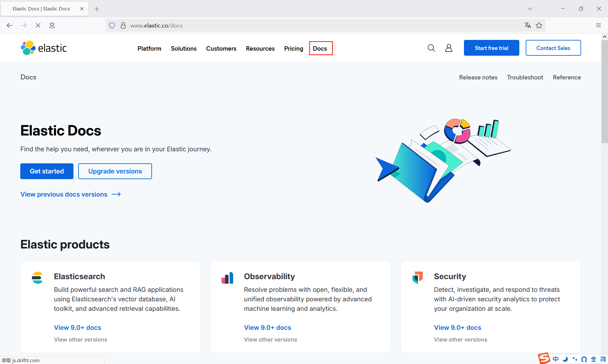Click the translate page icon in address bar
Image resolution: width=608 pixels, height=364 pixels.
click(528, 25)
